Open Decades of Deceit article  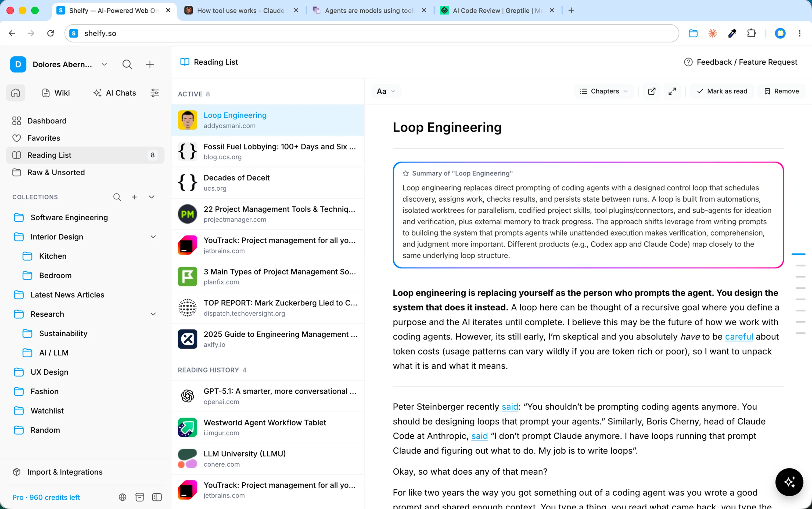268,183
